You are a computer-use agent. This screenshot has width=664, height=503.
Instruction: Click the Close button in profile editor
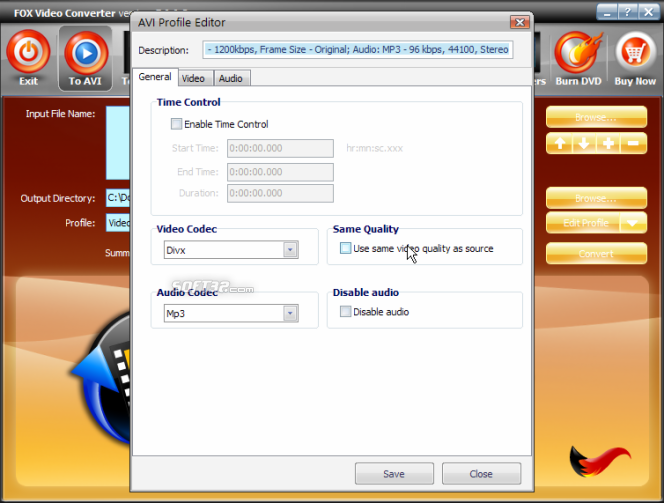(x=481, y=473)
